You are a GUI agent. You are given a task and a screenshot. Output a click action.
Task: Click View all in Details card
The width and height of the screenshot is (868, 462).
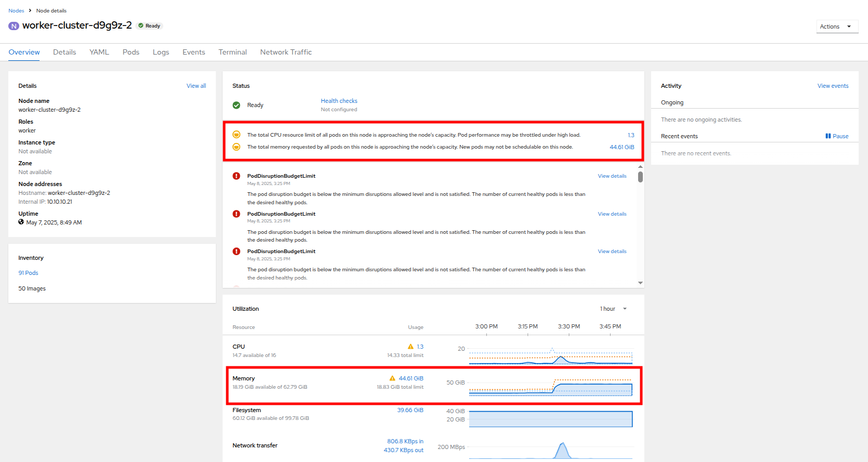point(196,86)
